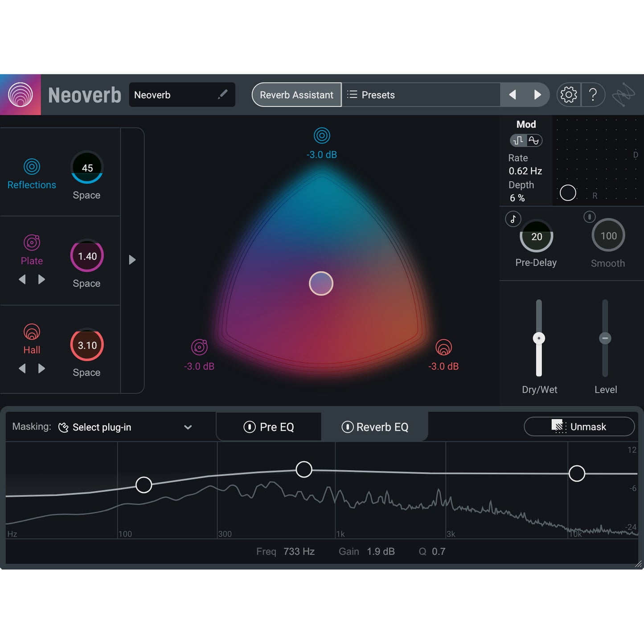Click the blend pad center puck
Screen dimensions: 644x644
[321, 283]
